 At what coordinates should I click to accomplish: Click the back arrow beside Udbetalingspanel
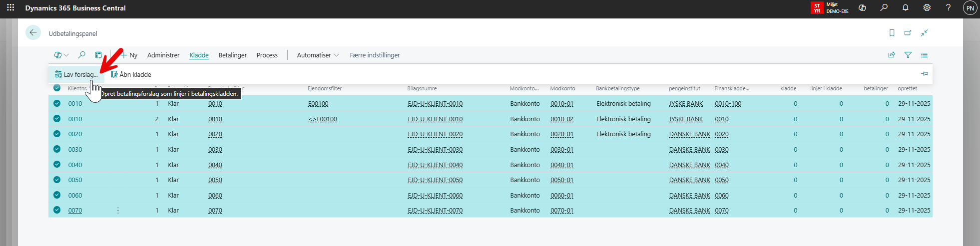(x=33, y=33)
